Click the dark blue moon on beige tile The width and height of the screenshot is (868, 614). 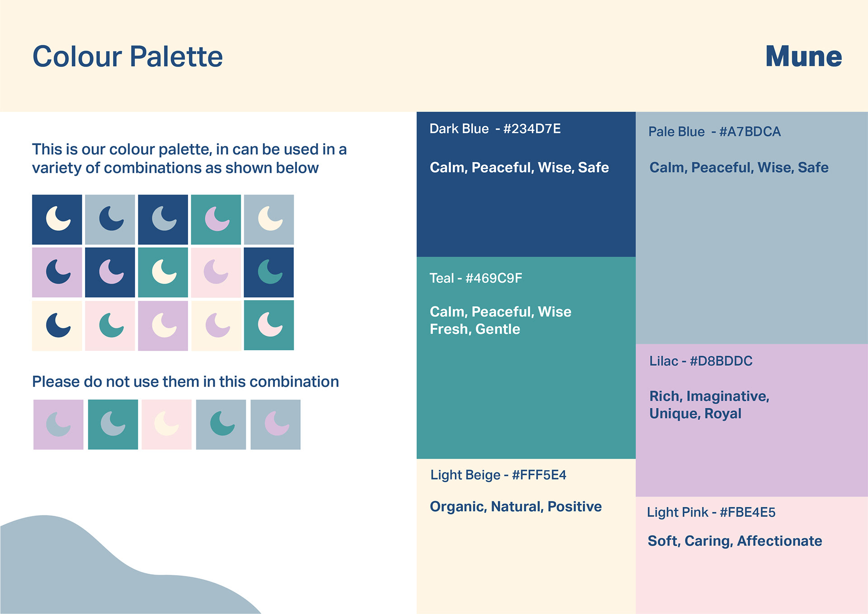(x=57, y=326)
